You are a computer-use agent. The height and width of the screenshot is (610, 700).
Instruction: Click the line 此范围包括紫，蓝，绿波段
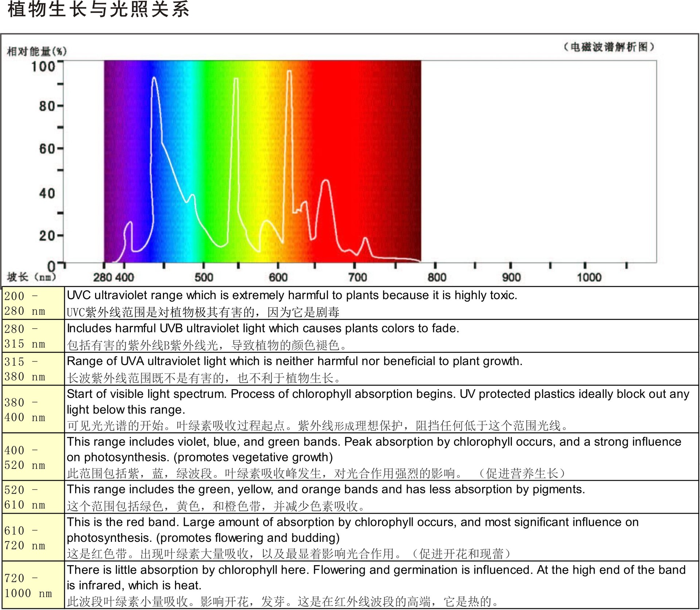click(316, 474)
